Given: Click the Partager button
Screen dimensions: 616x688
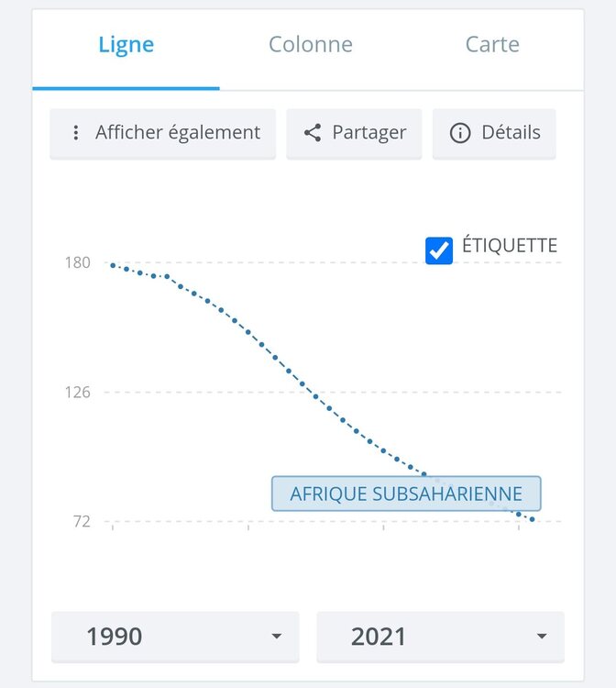Looking at the screenshot, I should pyautogui.click(x=354, y=133).
